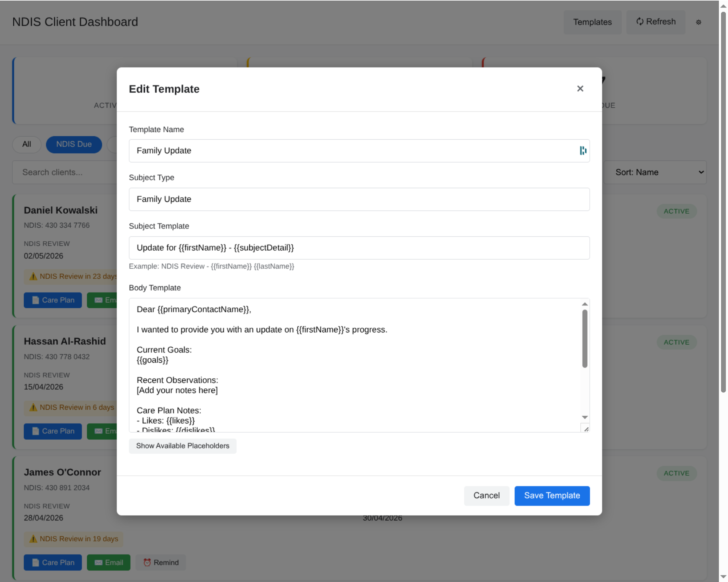Click the settings gear icon in header
The height and width of the screenshot is (582, 728).
coord(698,22)
